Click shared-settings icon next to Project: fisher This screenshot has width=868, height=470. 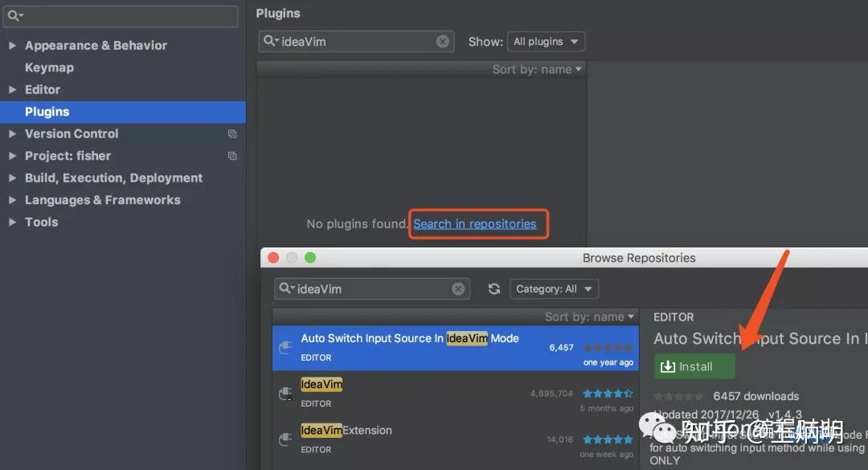233,156
